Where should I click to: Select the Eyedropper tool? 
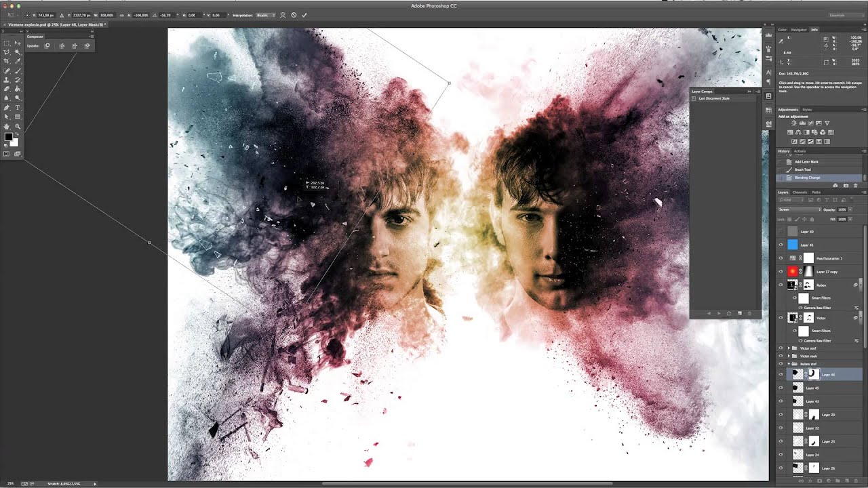[x=18, y=61]
